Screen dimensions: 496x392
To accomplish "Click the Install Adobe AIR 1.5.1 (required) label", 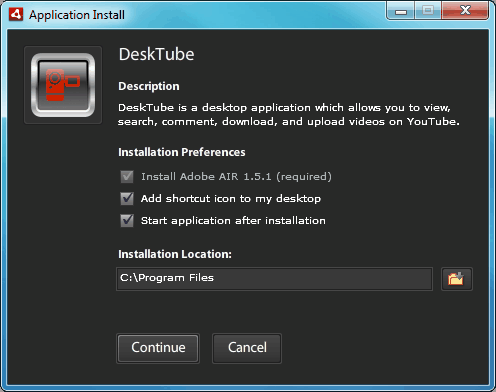I will point(236,177).
